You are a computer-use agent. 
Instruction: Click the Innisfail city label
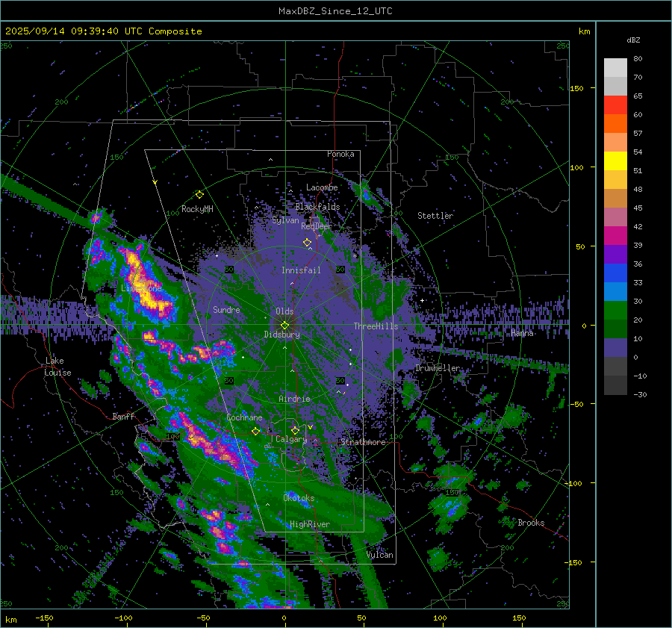[301, 270]
